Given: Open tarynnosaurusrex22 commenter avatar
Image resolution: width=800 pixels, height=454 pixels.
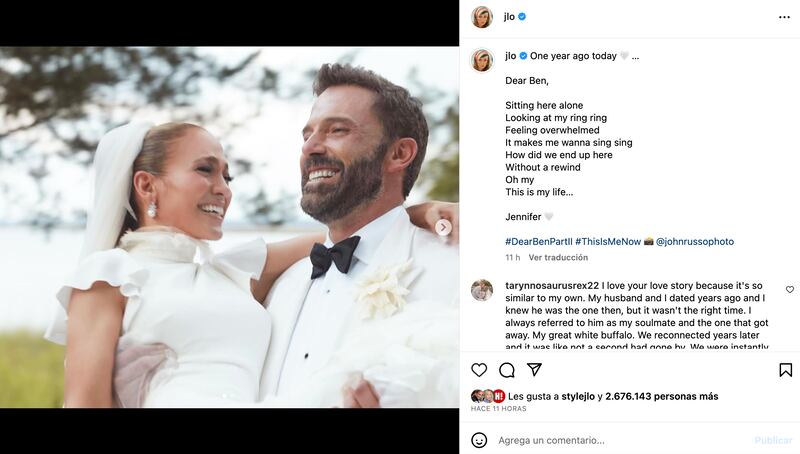Looking at the screenshot, I should pos(482,290).
